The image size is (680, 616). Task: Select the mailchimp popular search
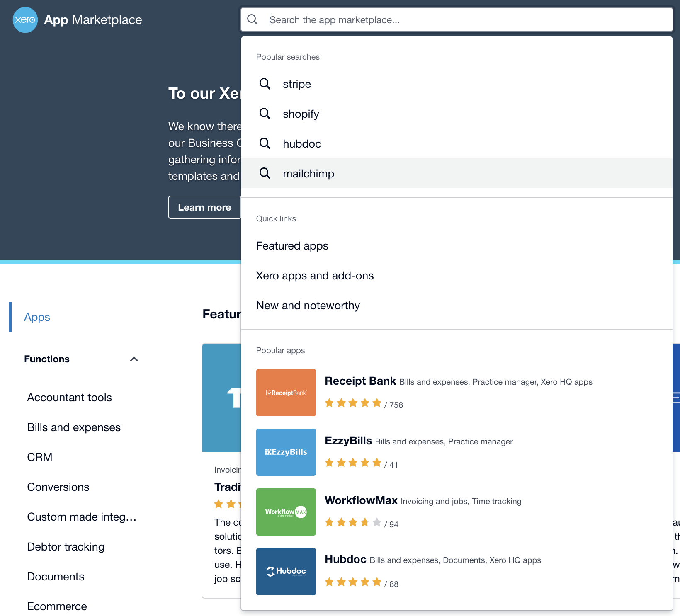[x=457, y=173]
